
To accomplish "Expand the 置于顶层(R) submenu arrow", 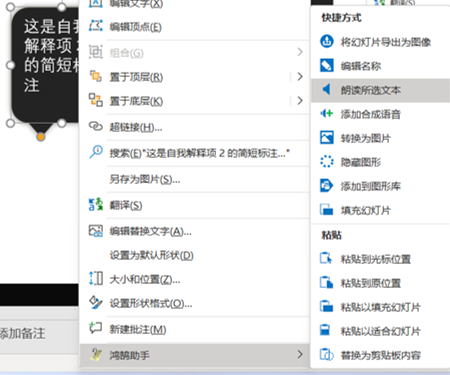I will [300, 77].
